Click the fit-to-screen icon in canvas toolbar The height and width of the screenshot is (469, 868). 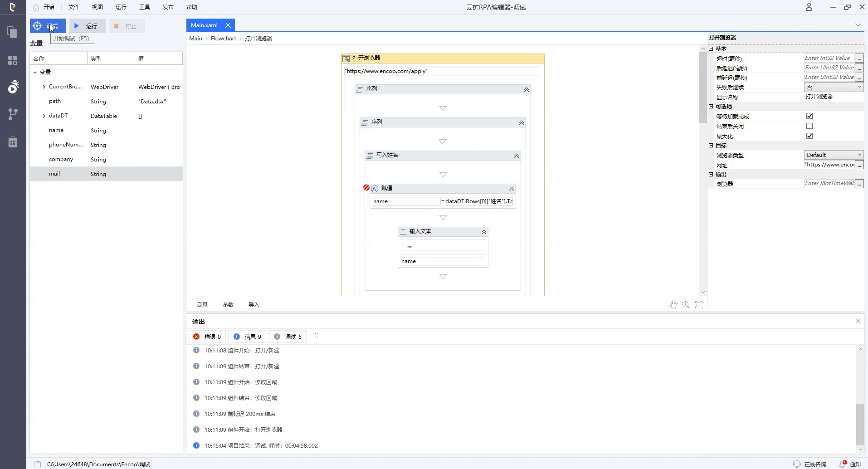pyautogui.click(x=699, y=304)
